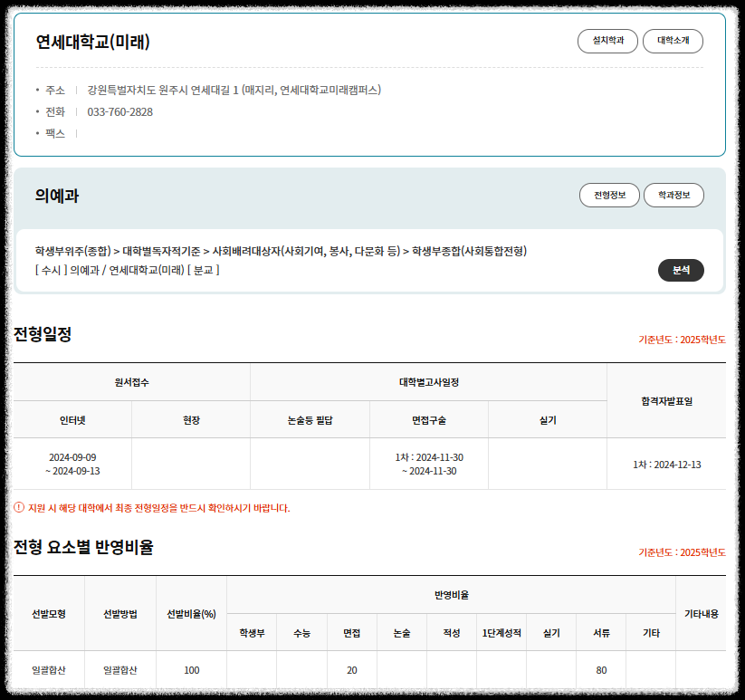Image resolution: width=745 pixels, height=700 pixels.
Task: Click the 전형 요소별 반영비율 heading
Action: (x=83, y=547)
